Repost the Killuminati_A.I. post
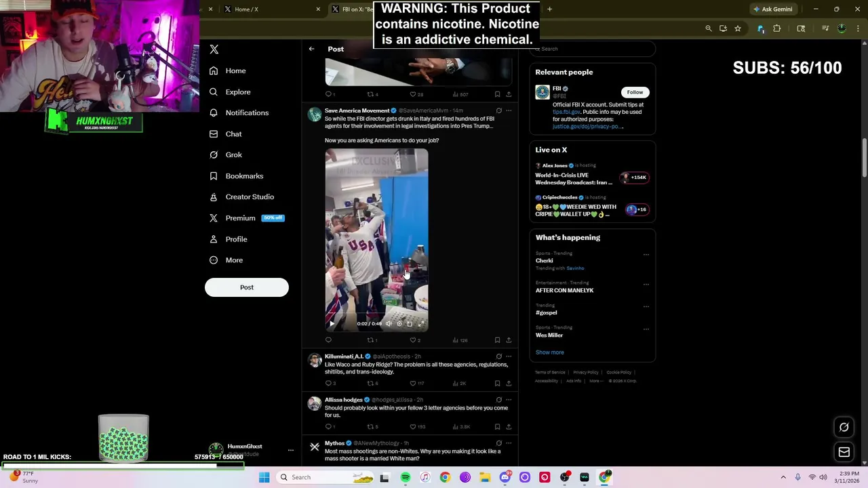The width and height of the screenshot is (868, 488). point(371,384)
